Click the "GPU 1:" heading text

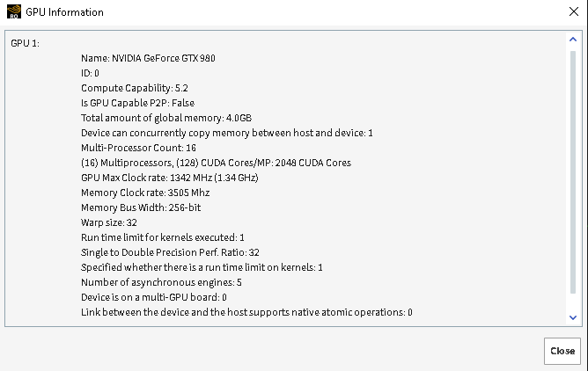25,43
